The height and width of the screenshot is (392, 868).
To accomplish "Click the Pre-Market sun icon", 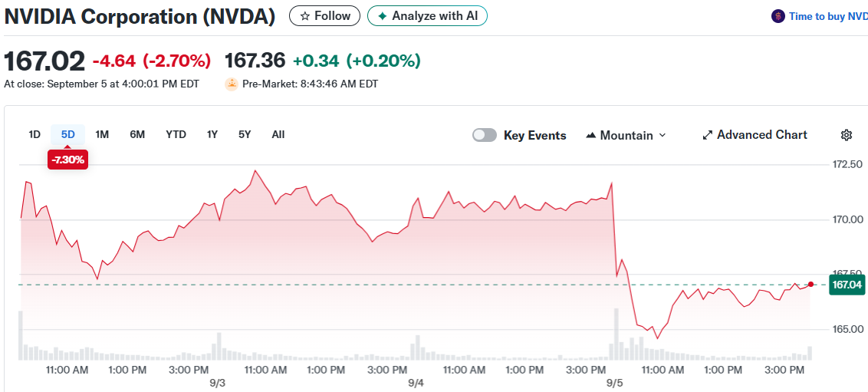I will tap(231, 84).
